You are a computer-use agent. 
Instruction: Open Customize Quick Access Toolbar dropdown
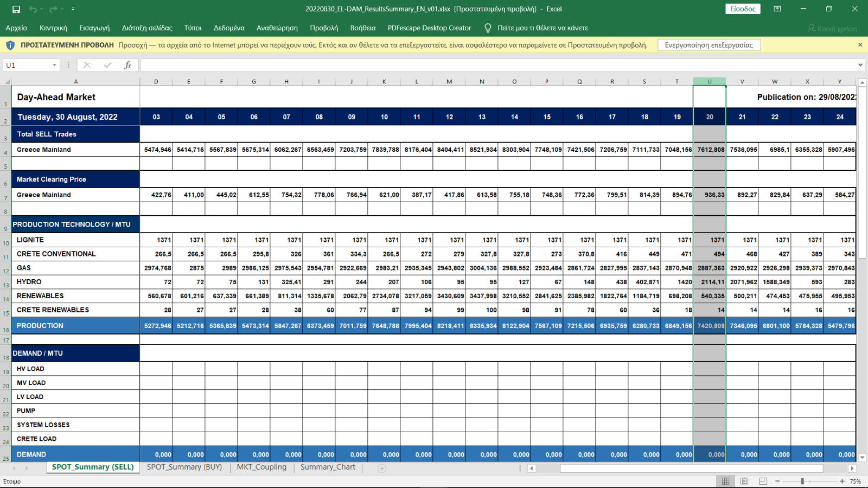(73, 9)
